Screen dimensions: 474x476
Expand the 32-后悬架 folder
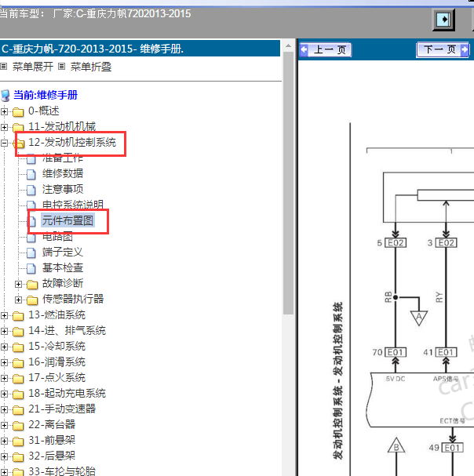pyautogui.click(x=4, y=457)
